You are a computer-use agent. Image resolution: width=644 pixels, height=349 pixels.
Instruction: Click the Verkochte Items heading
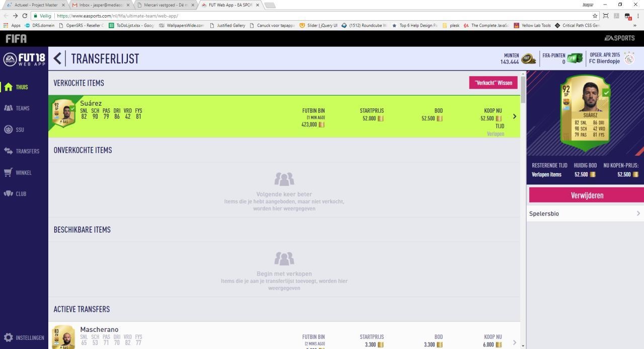tap(79, 83)
